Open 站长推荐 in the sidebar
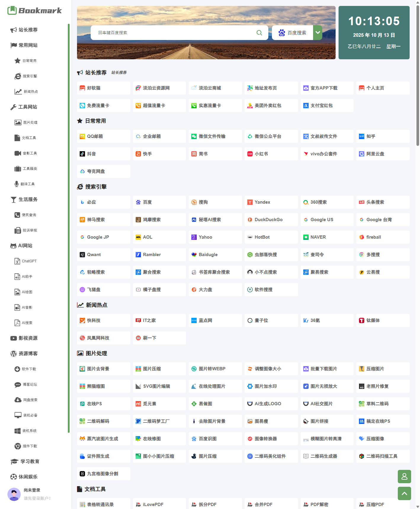 [24, 30]
